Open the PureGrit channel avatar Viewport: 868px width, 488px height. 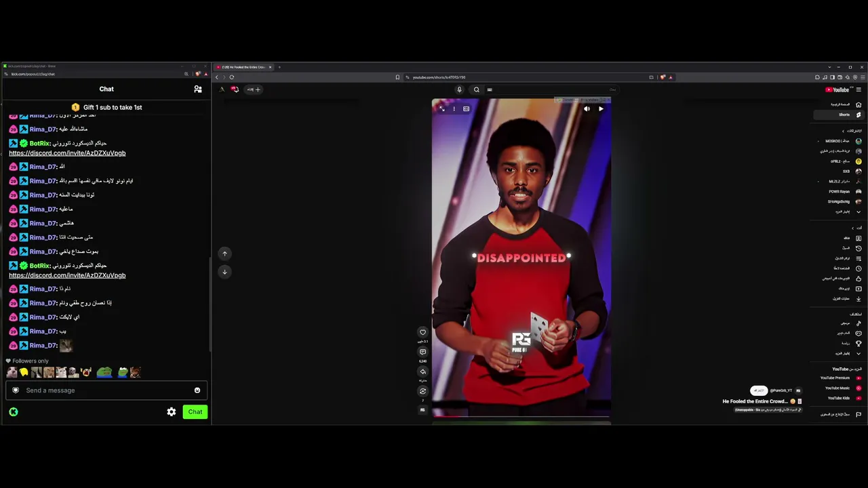click(x=798, y=391)
